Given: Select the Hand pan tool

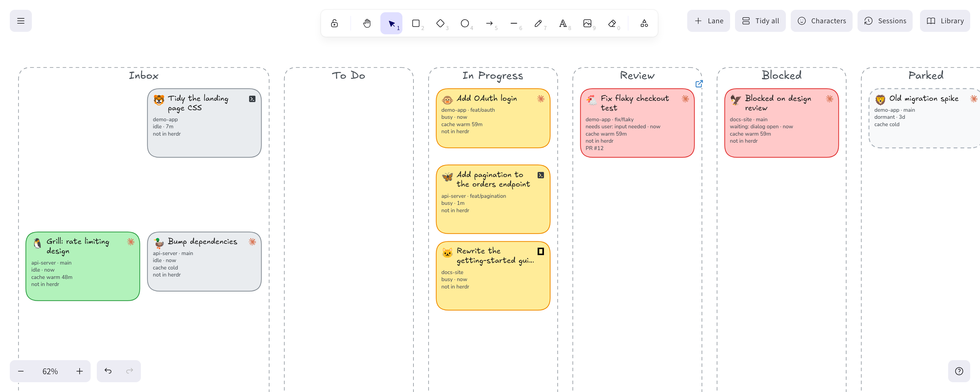Looking at the screenshot, I should [367, 24].
